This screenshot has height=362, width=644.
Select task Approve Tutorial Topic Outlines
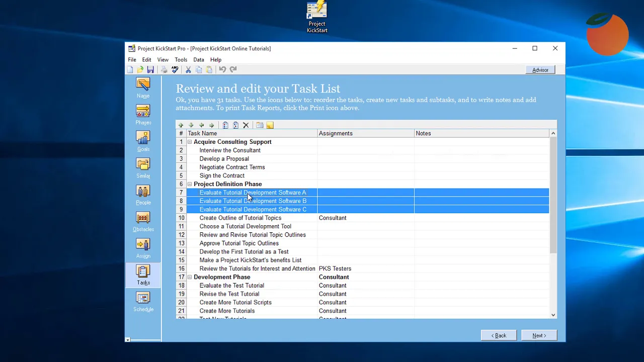239,243
